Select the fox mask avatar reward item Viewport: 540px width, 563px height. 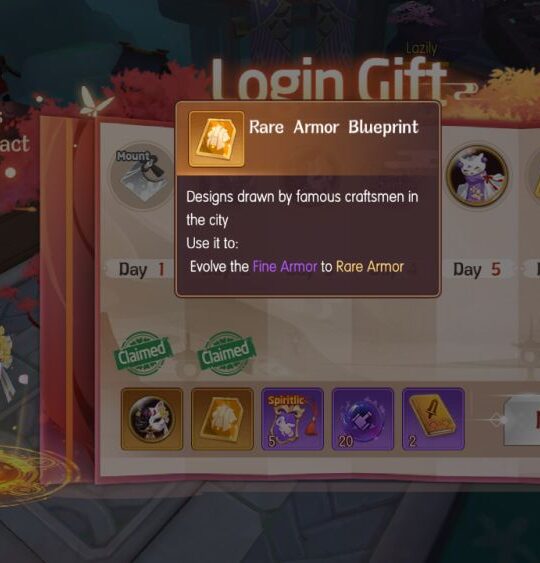[x=152, y=419]
